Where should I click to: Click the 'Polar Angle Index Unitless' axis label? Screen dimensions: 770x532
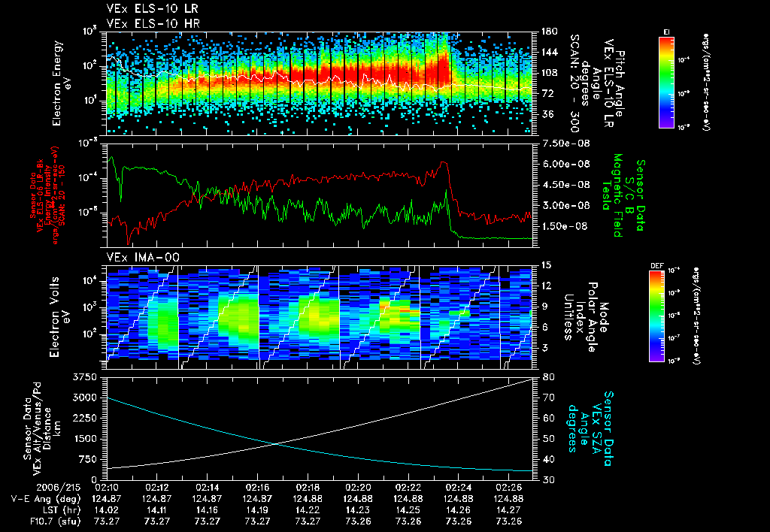[x=581, y=317]
